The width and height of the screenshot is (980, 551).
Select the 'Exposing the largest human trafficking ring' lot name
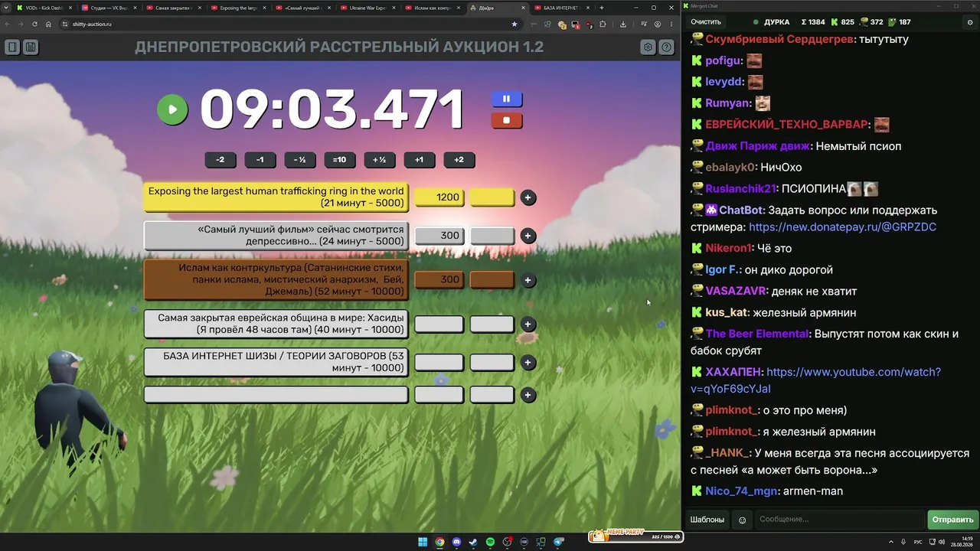[x=276, y=197]
